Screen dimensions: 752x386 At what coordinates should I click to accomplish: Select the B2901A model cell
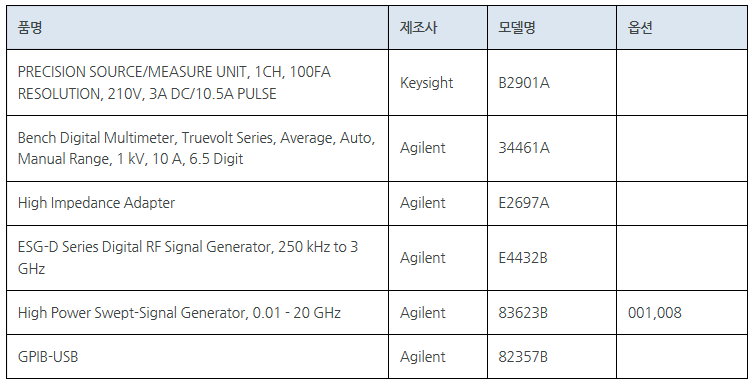click(552, 82)
